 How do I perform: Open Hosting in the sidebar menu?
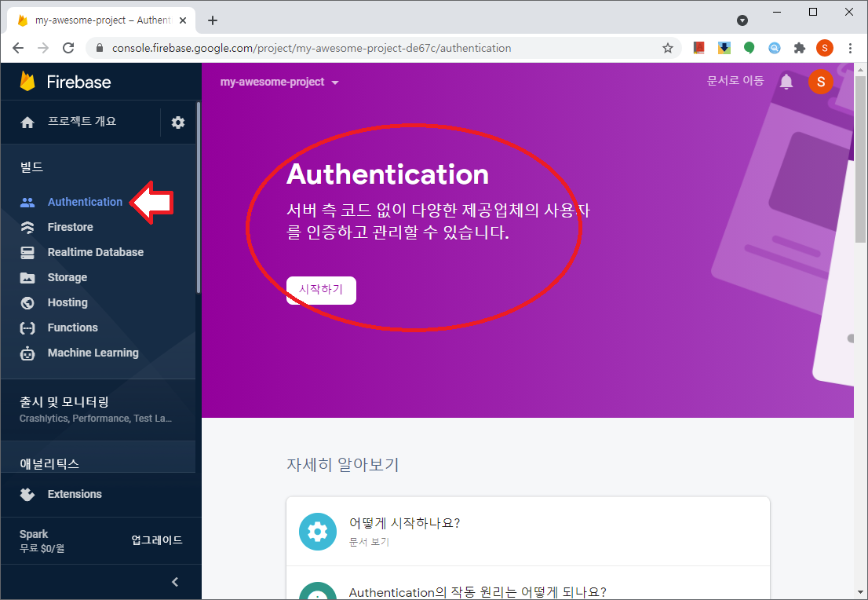click(x=67, y=302)
